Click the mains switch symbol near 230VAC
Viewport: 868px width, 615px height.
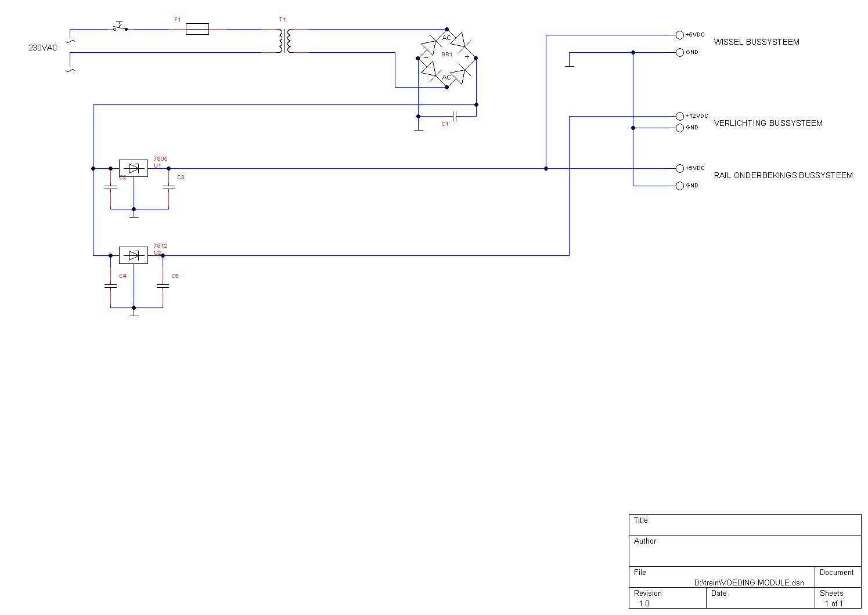pos(120,27)
